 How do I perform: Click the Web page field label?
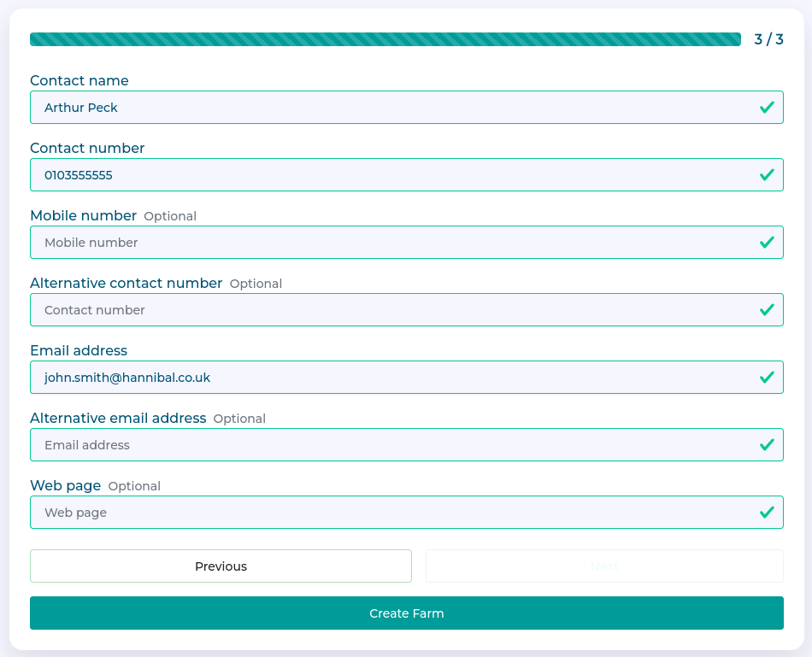click(x=66, y=486)
